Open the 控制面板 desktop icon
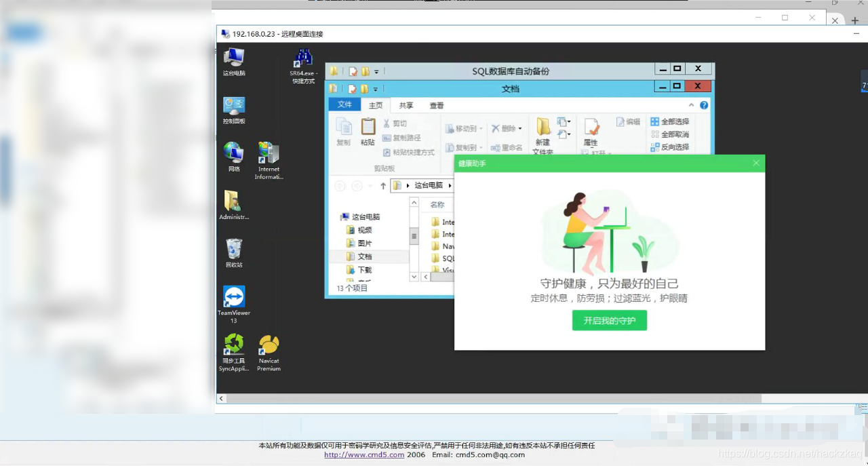The height and width of the screenshot is (466, 868). click(234, 110)
